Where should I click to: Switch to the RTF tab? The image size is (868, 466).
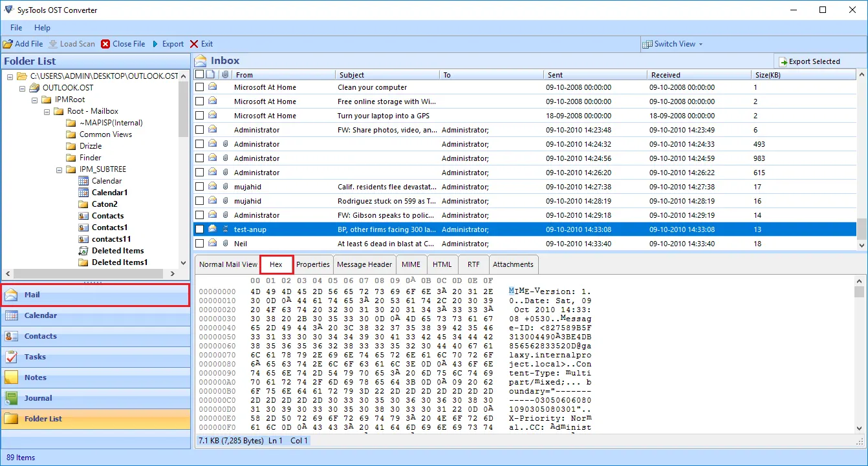pos(473,264)
